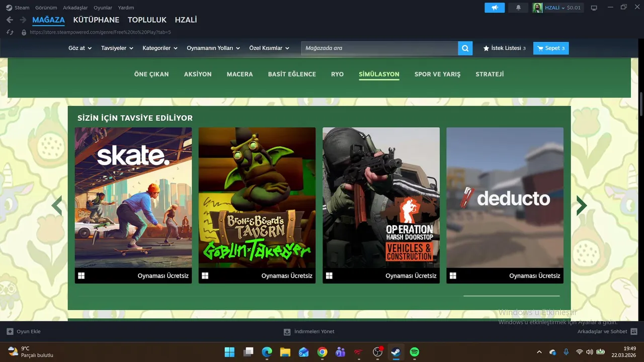644x362 pixels.
Task: Open the friends and chat icon
Action: pos(634,331)
